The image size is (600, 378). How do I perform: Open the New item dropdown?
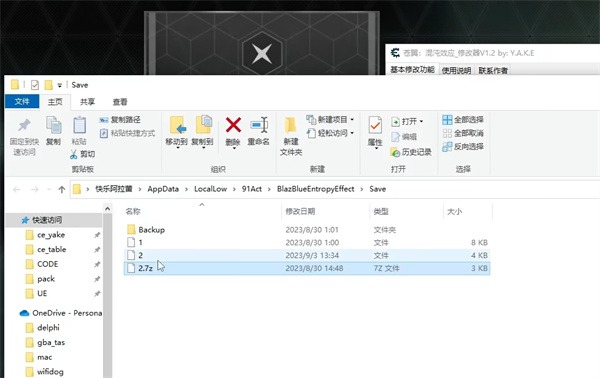pos(330,119)
